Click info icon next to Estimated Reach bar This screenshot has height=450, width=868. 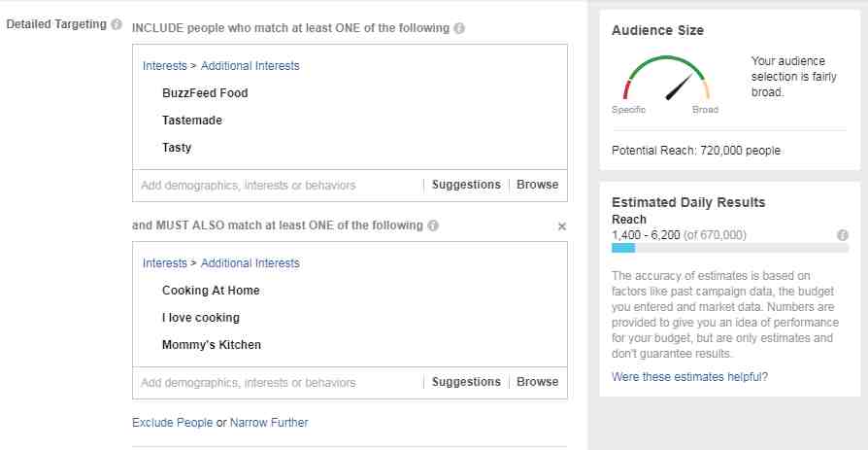pyautogui.click(x=843, y=235)
